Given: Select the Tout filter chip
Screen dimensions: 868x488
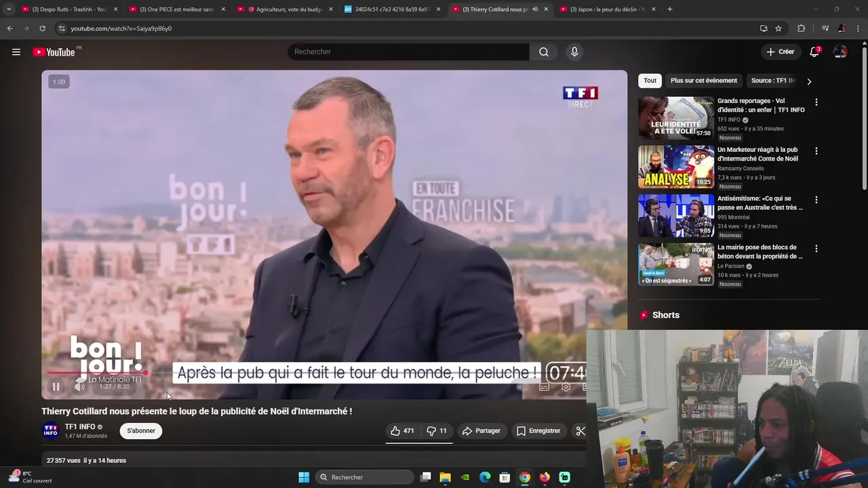Looking at the screenshot, I should [650, 81].
